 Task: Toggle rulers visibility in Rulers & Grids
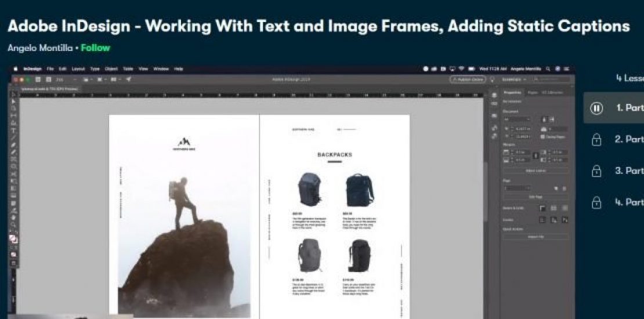pyautogui.click(x=543, y=208)
